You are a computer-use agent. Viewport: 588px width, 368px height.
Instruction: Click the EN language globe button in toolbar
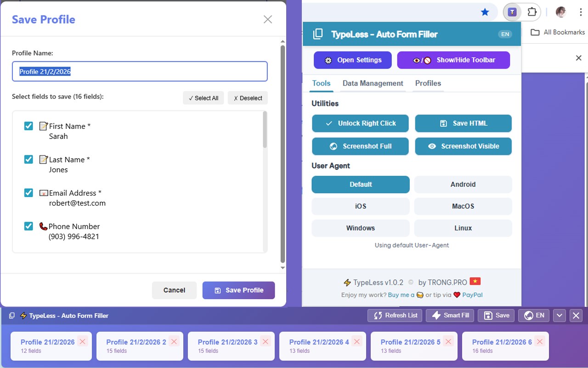click(534, 316)
